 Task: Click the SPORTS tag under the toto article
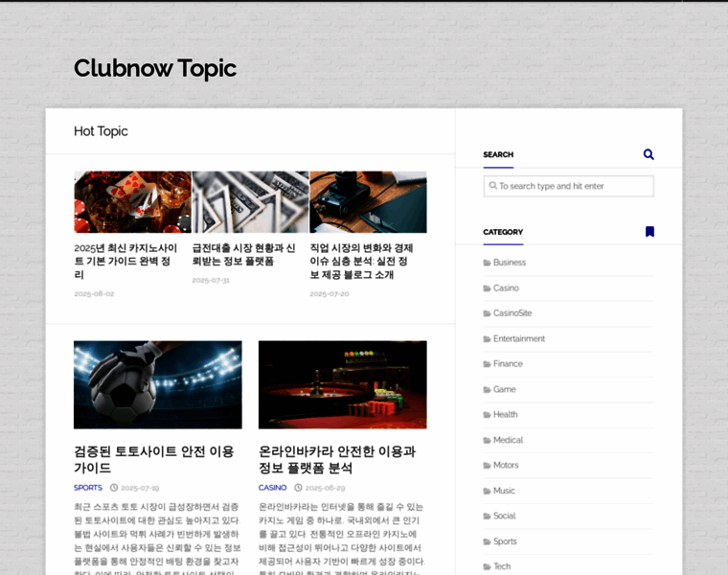[88, 488]
